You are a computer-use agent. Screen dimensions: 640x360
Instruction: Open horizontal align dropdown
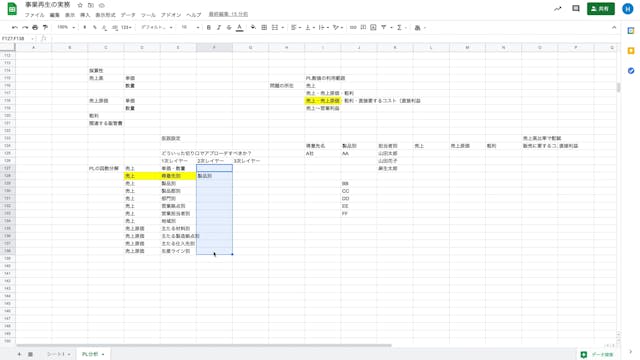click(x=296, y=27)
